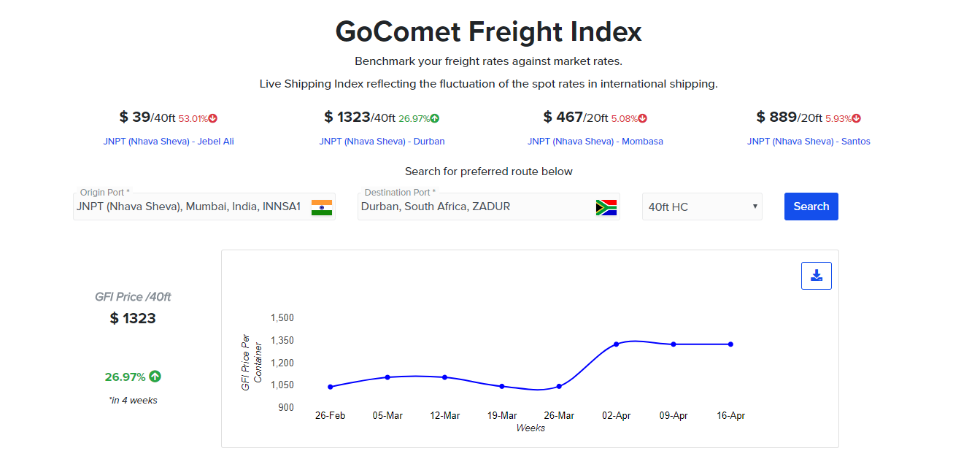Click the chart download icon
This screenshot has height=459, width=980.
pos(816,276)
